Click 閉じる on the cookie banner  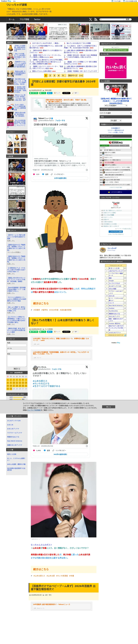click(108, 407)
